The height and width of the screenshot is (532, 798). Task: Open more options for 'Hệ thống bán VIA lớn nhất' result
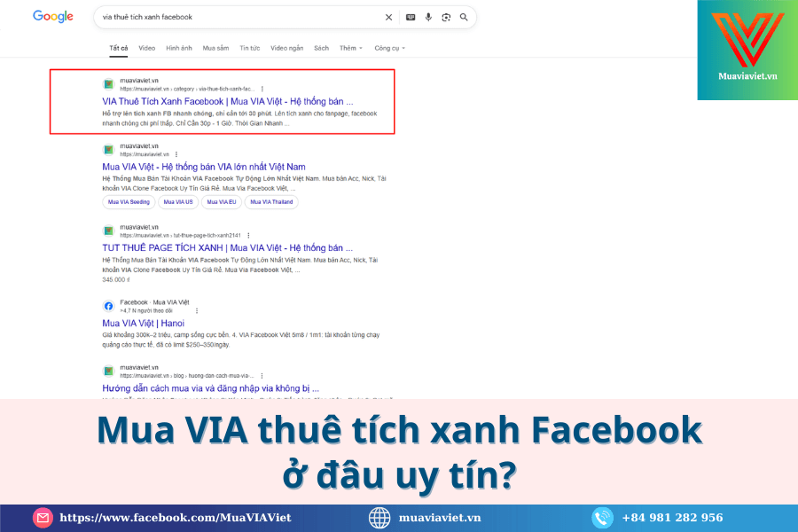point(176,154)
